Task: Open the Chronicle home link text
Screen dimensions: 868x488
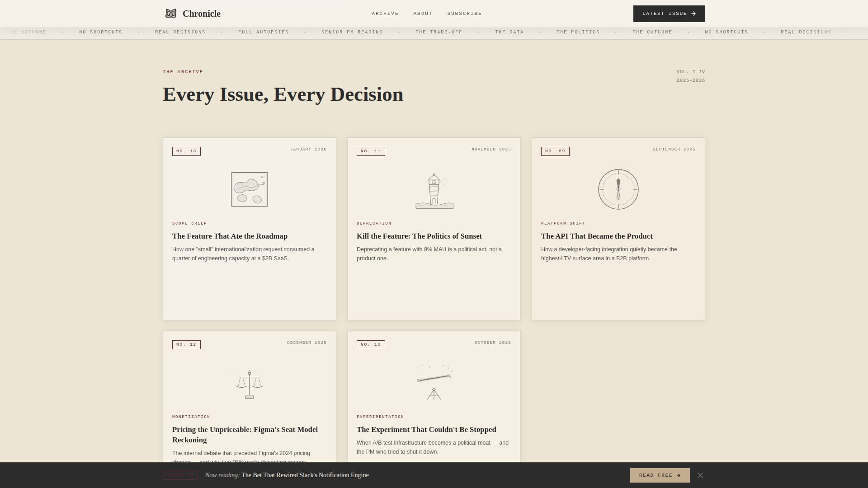Action: click(202, 14)
